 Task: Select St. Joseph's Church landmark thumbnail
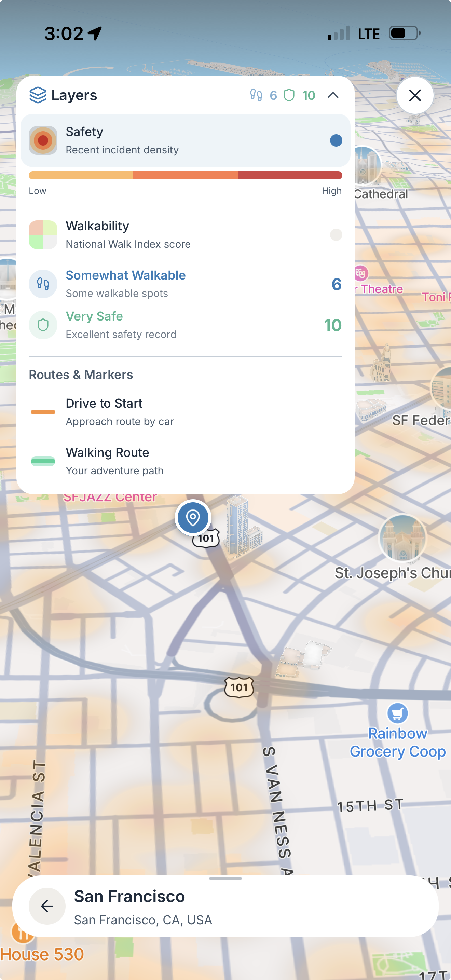403,538
